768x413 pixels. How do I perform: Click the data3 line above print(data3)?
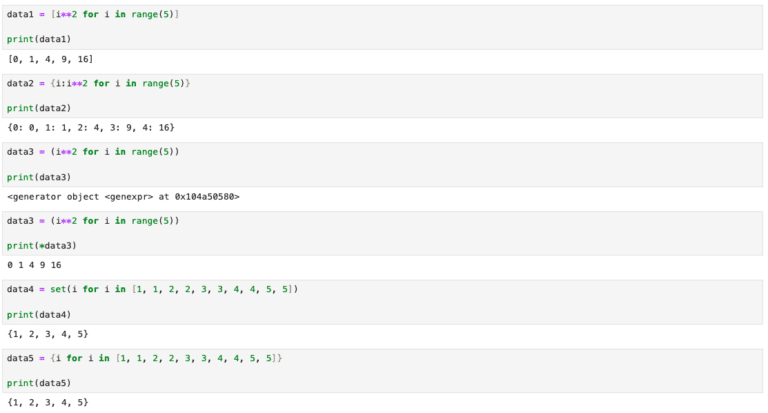(x=93, y=152)
